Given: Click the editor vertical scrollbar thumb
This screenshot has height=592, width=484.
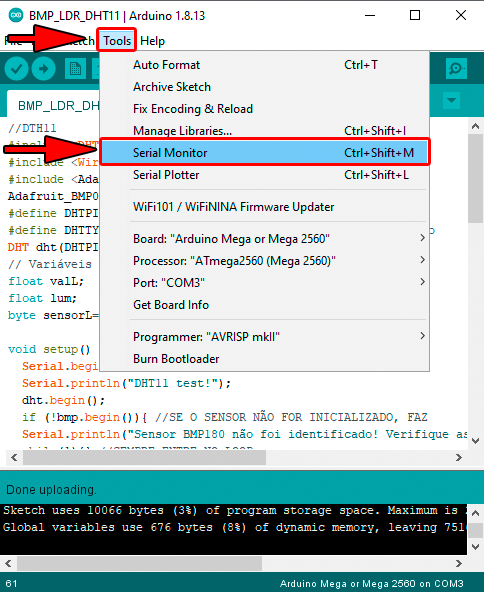Looking at the screenshot, I should (475, 179).
